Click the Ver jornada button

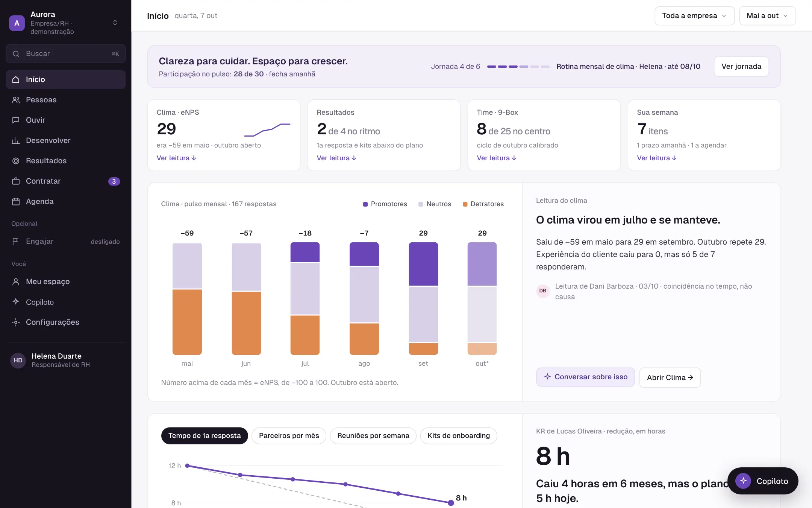[x=741, y=67]
